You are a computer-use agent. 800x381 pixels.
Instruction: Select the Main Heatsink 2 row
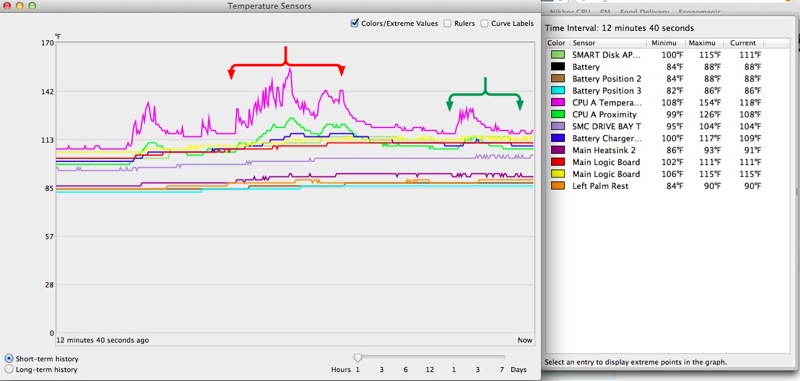668,150
